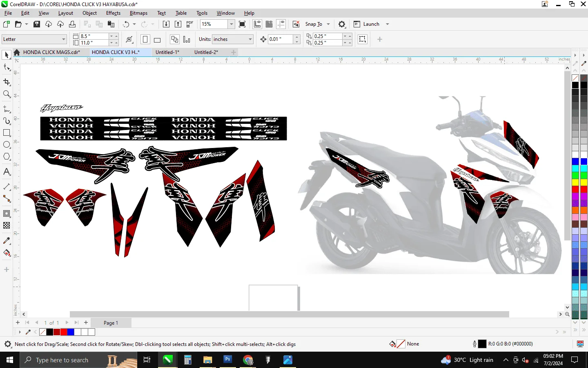Toggle the snapping off button beside Snap To

tap(296, 24)
